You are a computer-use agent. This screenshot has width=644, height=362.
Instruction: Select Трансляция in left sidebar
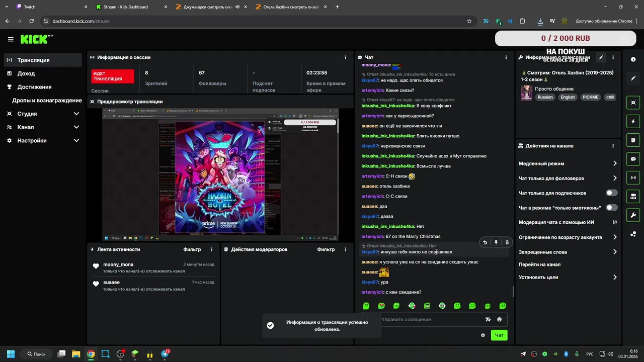43,60
